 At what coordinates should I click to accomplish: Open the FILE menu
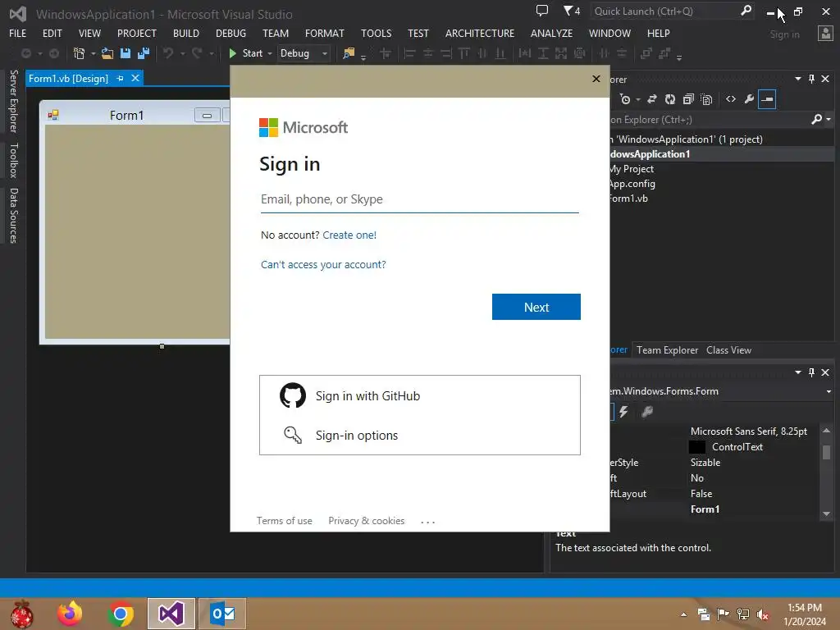(18, 33)
